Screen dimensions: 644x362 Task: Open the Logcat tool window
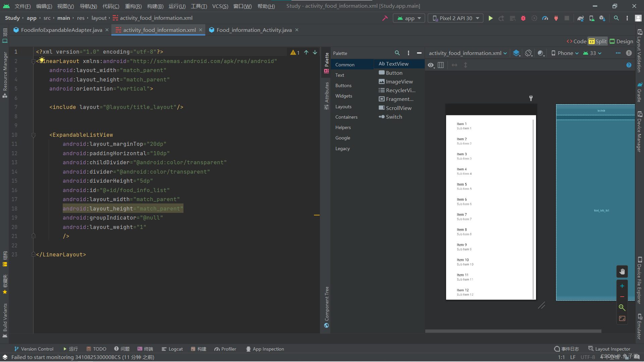tap(172, 349)
